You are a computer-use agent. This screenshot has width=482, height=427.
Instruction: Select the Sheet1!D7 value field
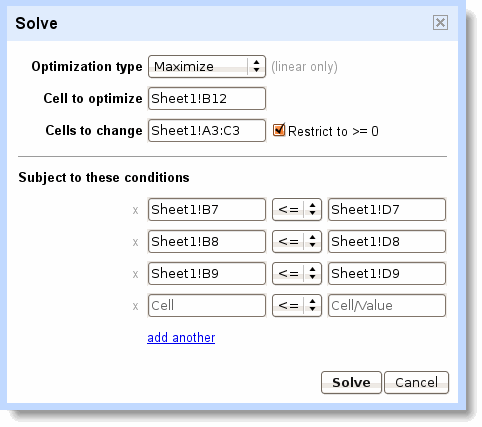[x=387, y=210]
